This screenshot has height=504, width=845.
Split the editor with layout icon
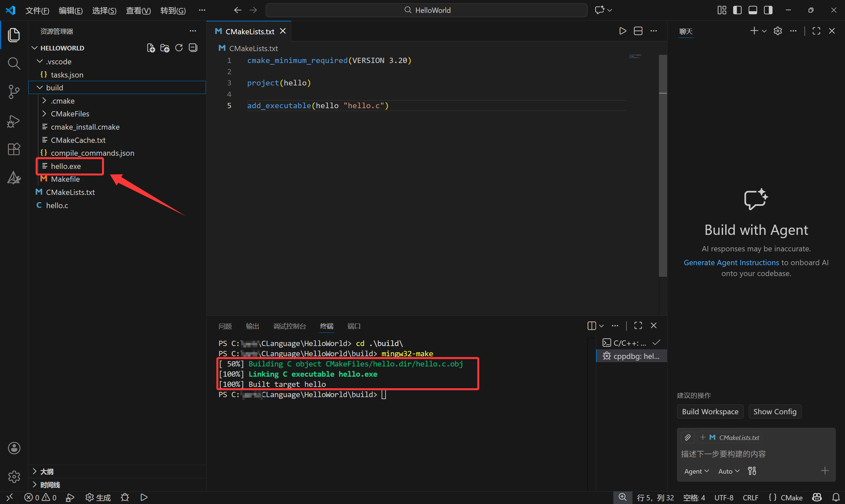638,31
